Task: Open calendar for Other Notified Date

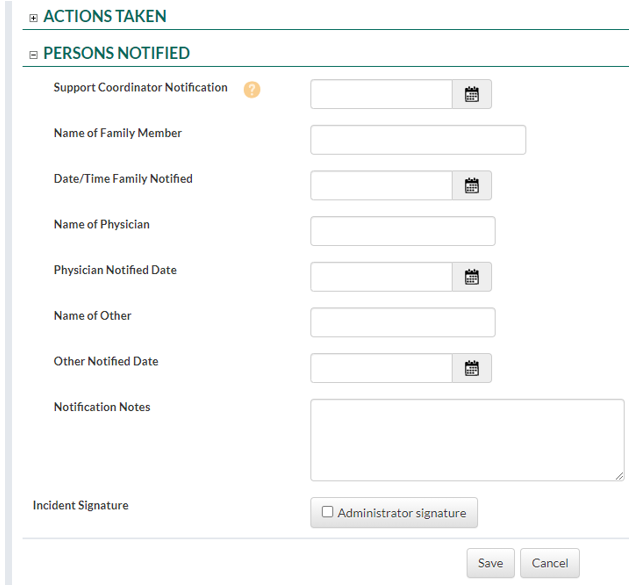Action: pos(472,368)
